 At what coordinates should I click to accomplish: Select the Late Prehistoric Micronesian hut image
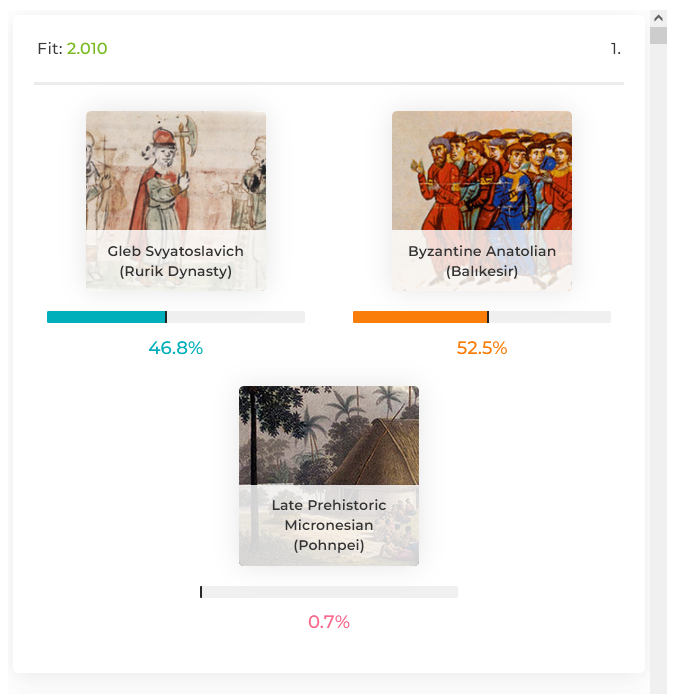(x=329, y=435)
